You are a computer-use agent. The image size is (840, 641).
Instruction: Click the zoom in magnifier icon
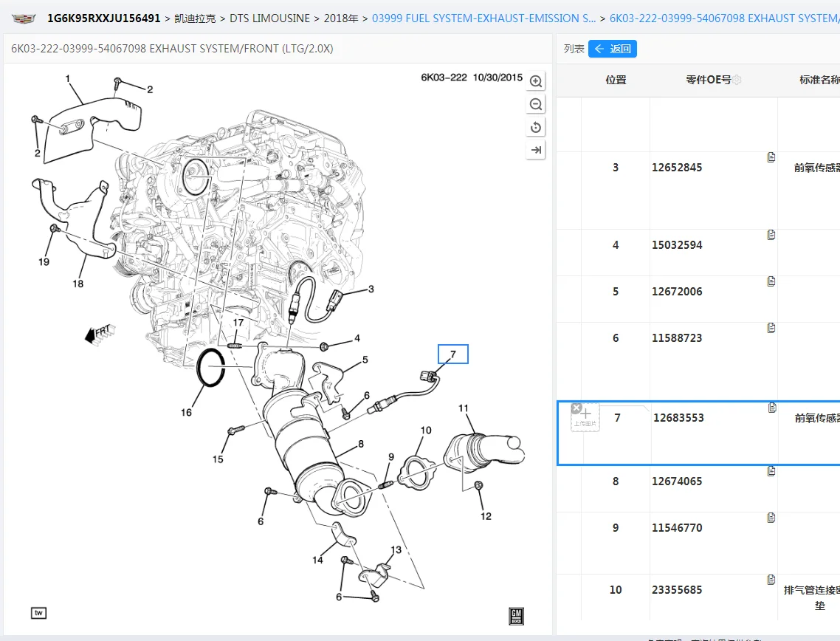tap(535, 81)
